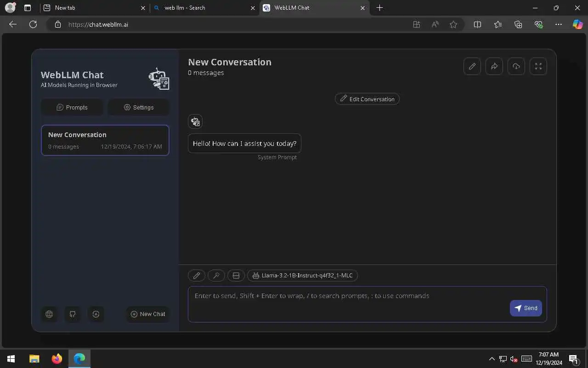
Task: Select the New Conversation chat item
Action: coord(105,140)
